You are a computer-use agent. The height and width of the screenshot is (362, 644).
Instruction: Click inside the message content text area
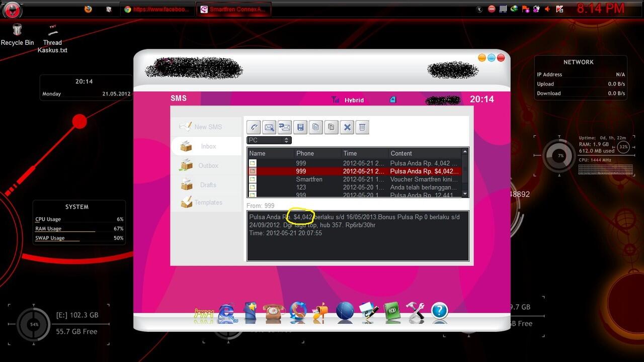[x=358, y=236]
